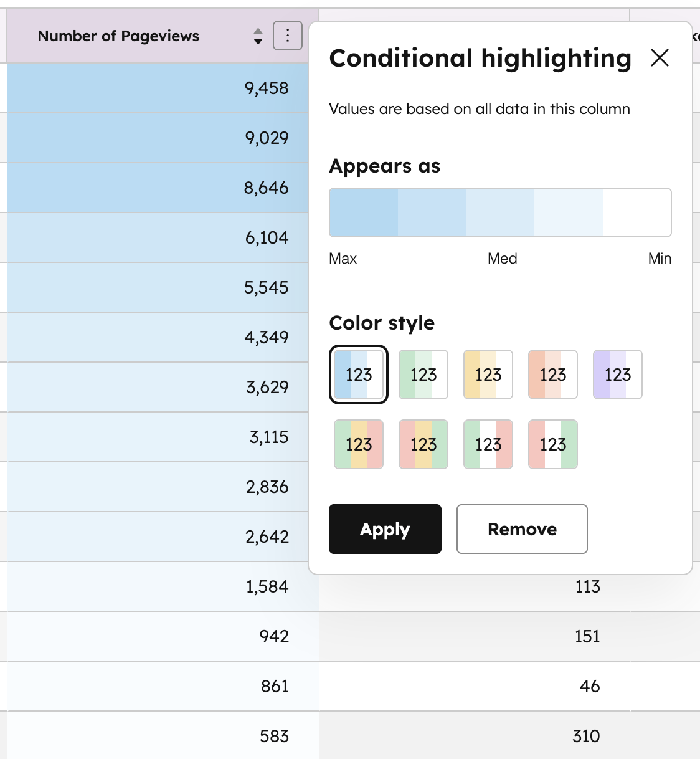Choose the red-yellow-green color style
This screenshot has height=759, width=700.
point(423,444)
